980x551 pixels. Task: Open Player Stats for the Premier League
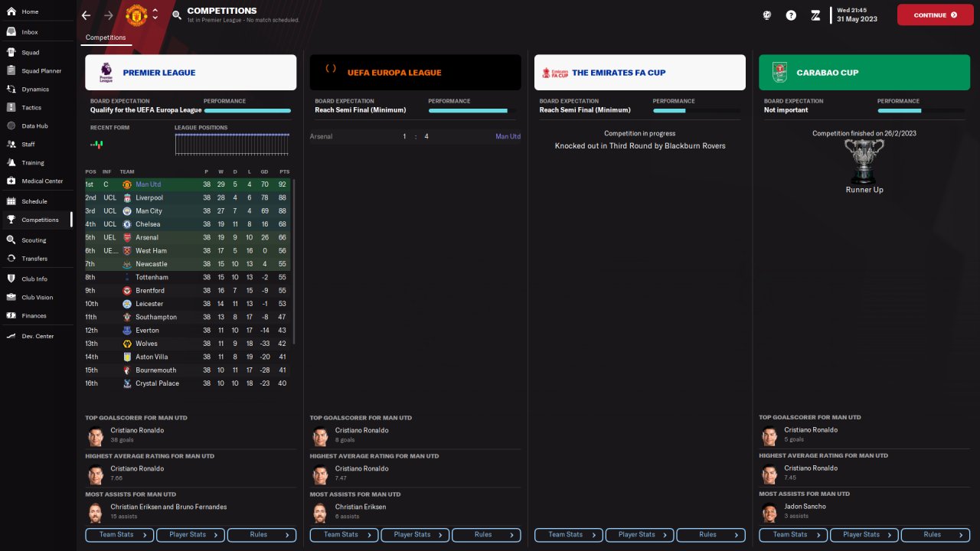pyautogui.click(x=191, y=535)
